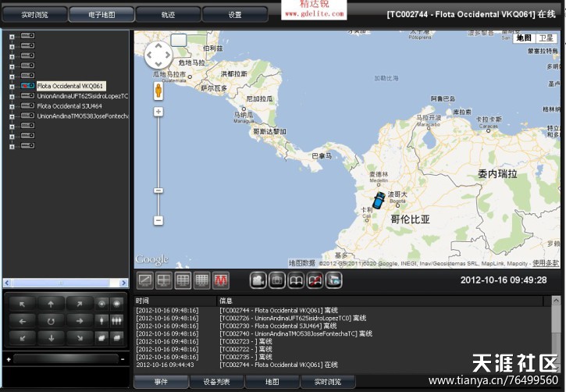Switch map to 卫星 satellite view
The height and width of the screenshot is (392, 566).
(546, 38)
